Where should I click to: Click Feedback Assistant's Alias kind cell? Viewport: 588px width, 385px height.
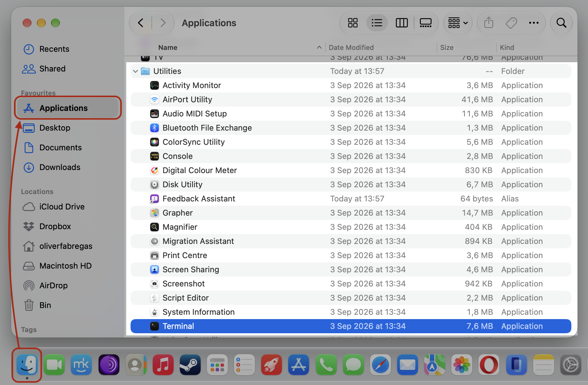510,199
